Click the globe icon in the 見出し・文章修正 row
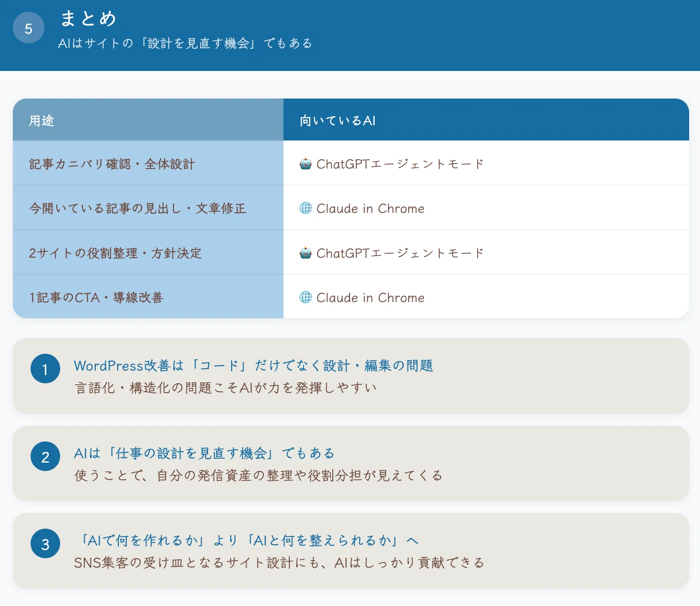 point(306,208)
